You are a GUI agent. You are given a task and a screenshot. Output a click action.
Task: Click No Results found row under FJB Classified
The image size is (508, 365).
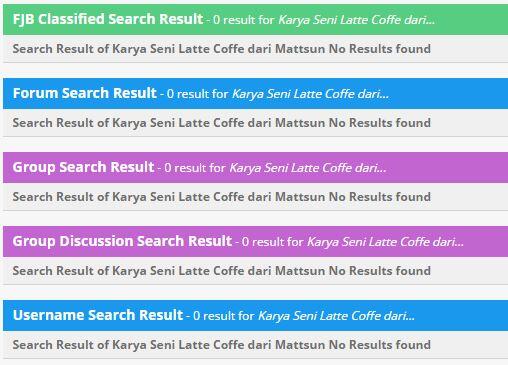click(x=255, y=49)
